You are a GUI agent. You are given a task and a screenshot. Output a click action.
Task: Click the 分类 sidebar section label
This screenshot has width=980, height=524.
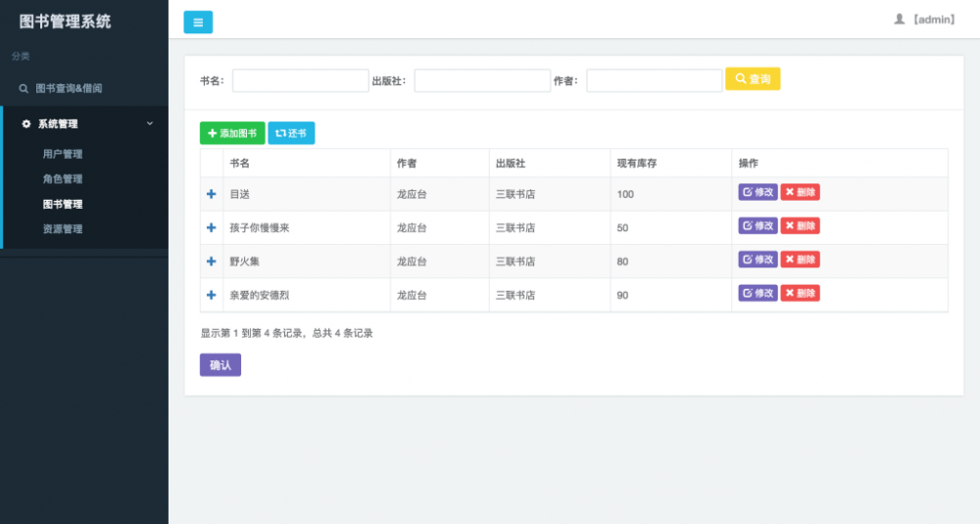coord(21,56)
